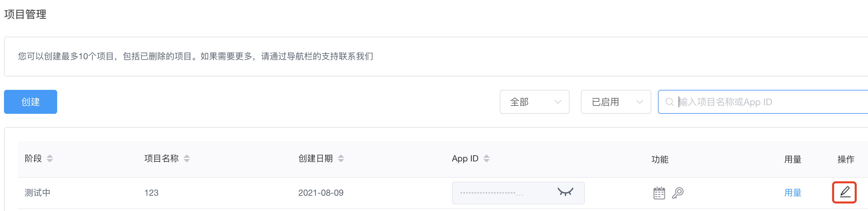Expand the 全部 filter dropdown

click(534, 102)
